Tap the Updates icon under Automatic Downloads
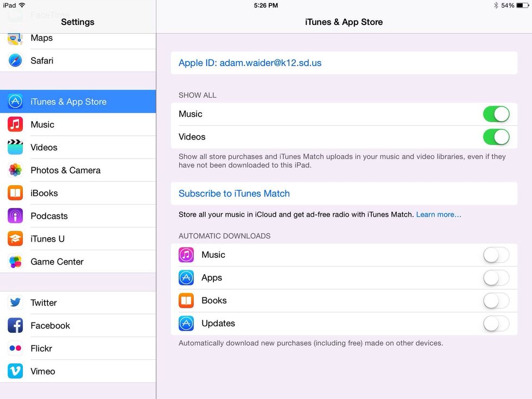532x399 pixels. click(x=186, y=324)
